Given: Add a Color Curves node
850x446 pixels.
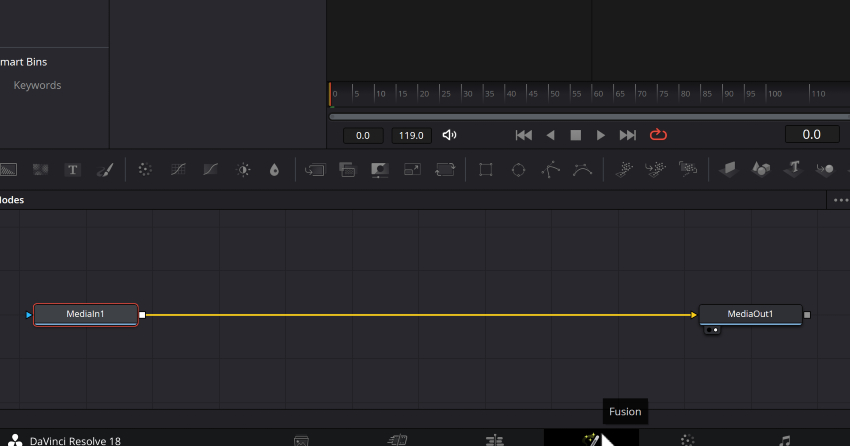Looking at the screenshot, I should click(178, 170).
